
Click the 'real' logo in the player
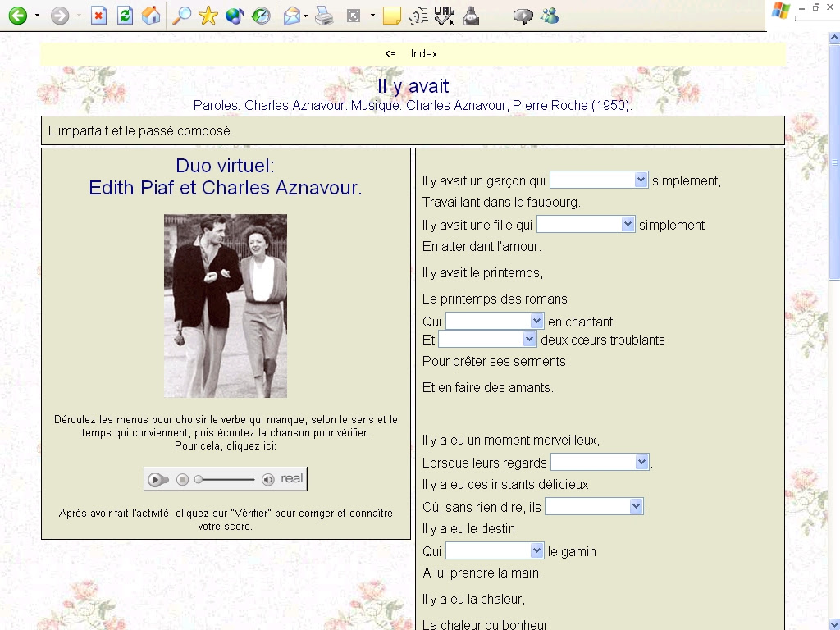[x=292, y=478]
